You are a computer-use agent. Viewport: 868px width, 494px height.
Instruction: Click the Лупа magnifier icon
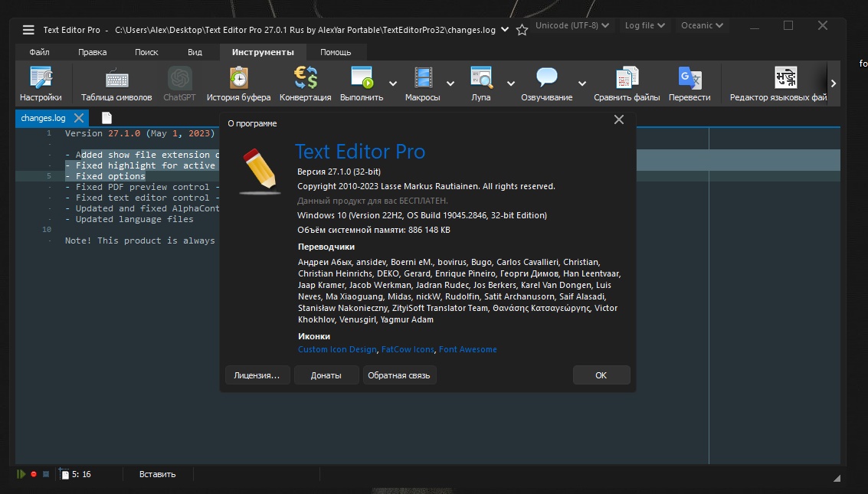481,78
